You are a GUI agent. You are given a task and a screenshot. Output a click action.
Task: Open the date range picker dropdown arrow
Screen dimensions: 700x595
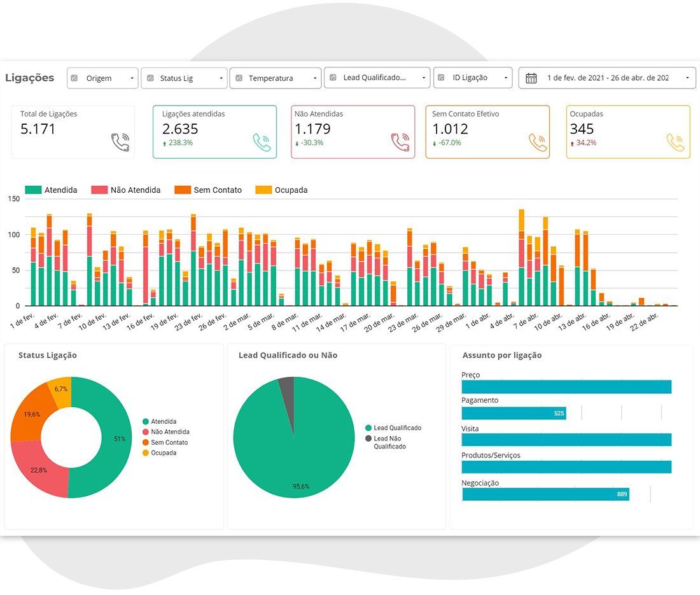click(x=687, y=78)
